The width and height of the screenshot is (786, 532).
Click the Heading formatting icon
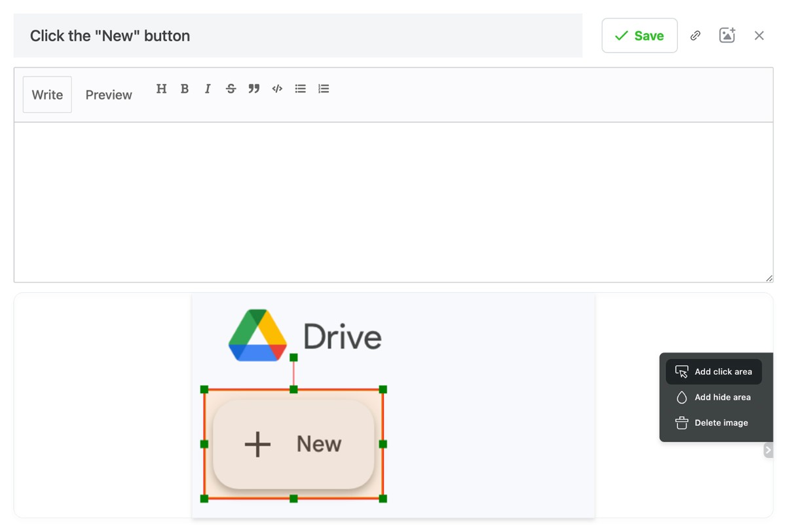tap(161, 89)
